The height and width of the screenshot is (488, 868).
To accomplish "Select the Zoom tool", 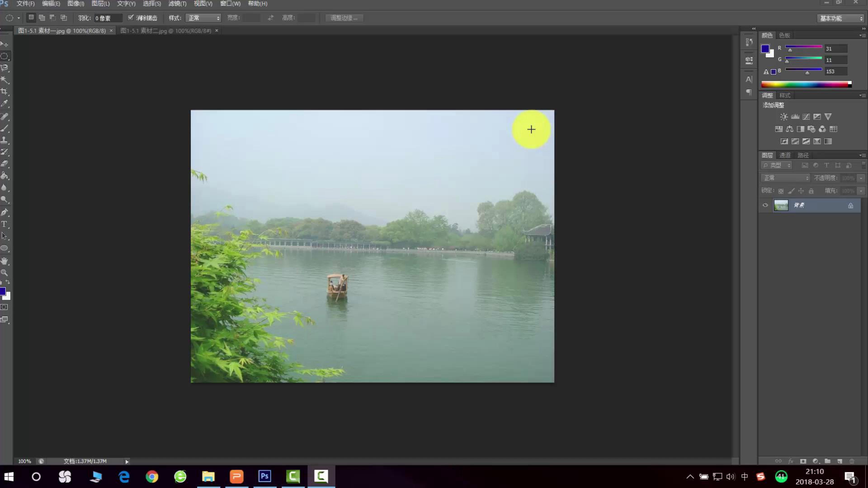I will coord(4,272).
